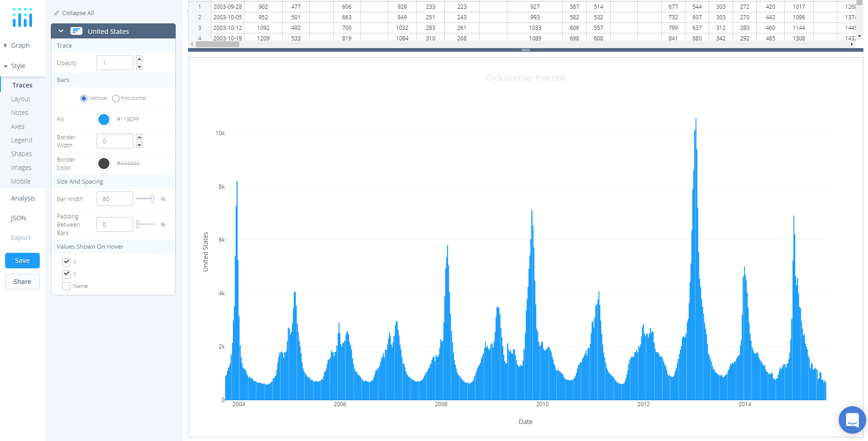Click the Border Width input field
The height and width of the screenshot is (441, 868).
[115, 141]
